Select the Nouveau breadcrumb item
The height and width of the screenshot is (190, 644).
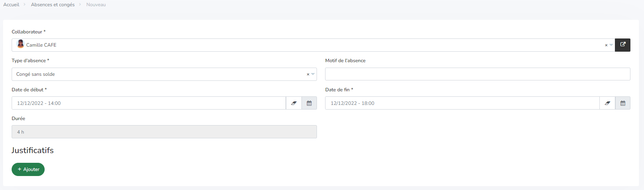[96, 5]
